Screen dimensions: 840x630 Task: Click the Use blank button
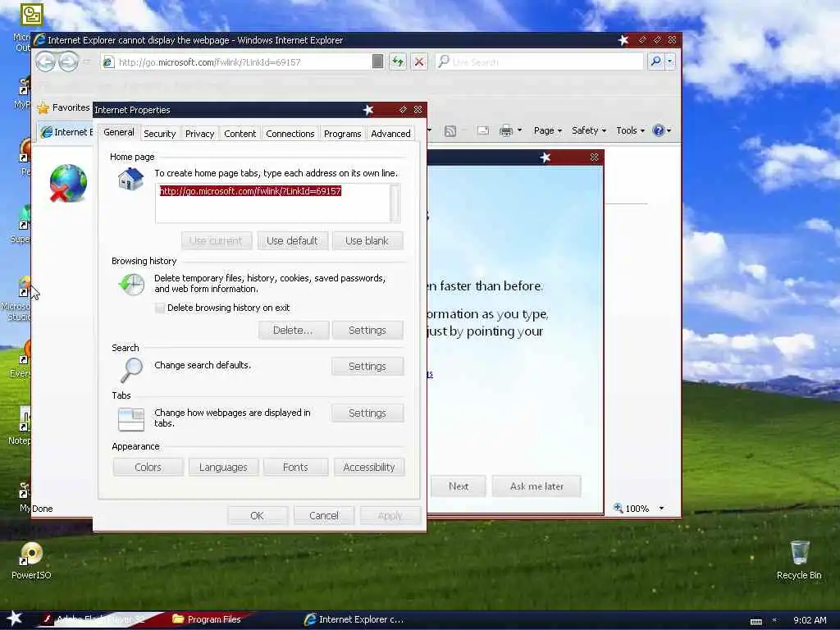tap(367, 241)
